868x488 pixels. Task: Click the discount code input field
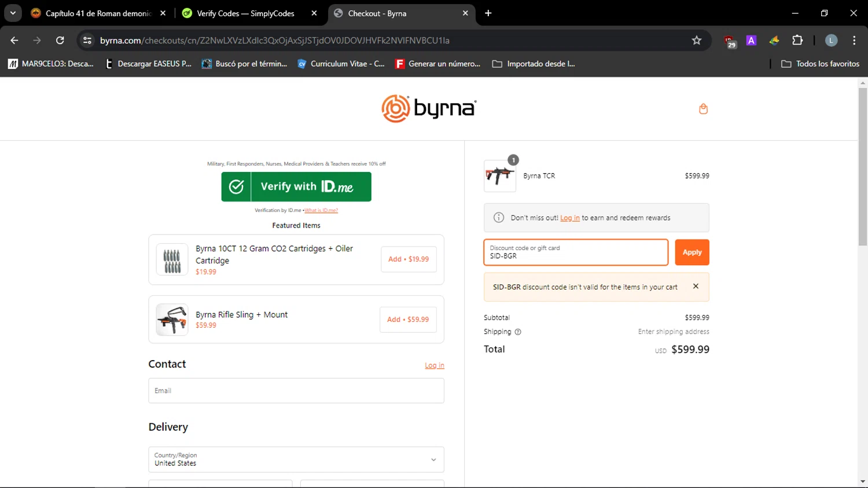576,252
